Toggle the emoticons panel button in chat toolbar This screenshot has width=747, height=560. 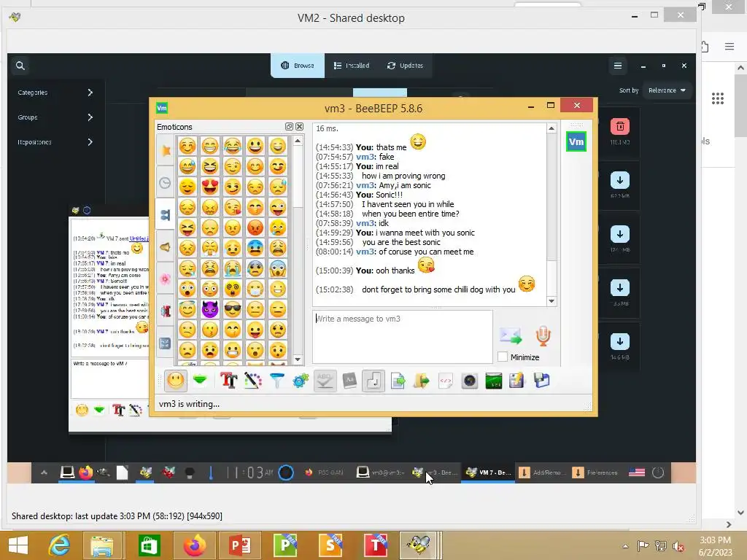click(175, 381)
